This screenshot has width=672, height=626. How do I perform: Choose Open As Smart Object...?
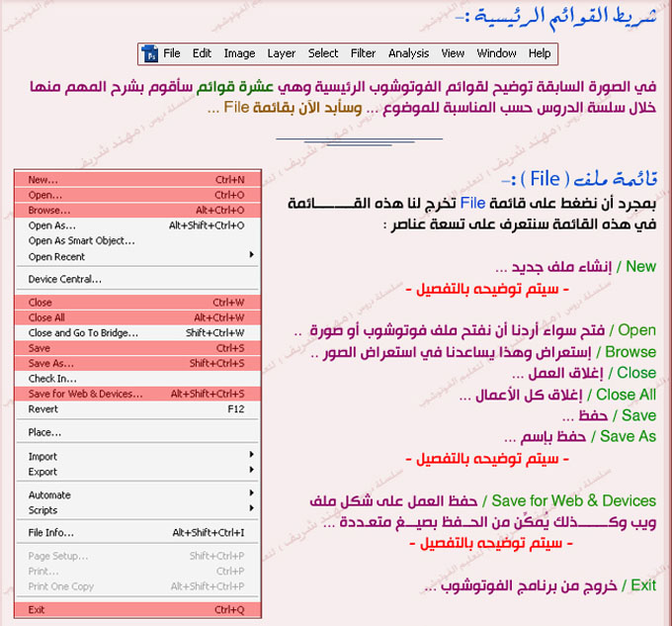137,241
